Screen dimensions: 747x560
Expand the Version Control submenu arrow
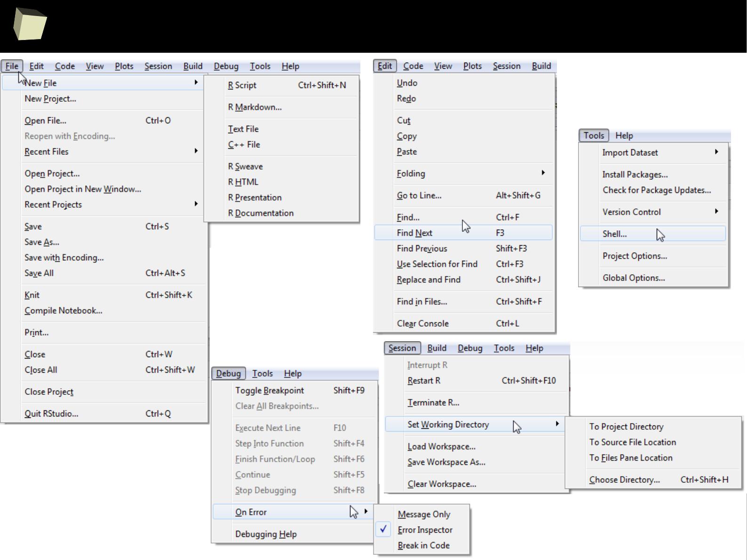716,211
